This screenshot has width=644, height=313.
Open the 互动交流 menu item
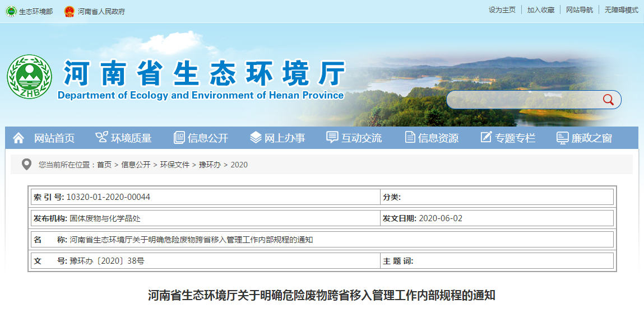coord(362,138)
